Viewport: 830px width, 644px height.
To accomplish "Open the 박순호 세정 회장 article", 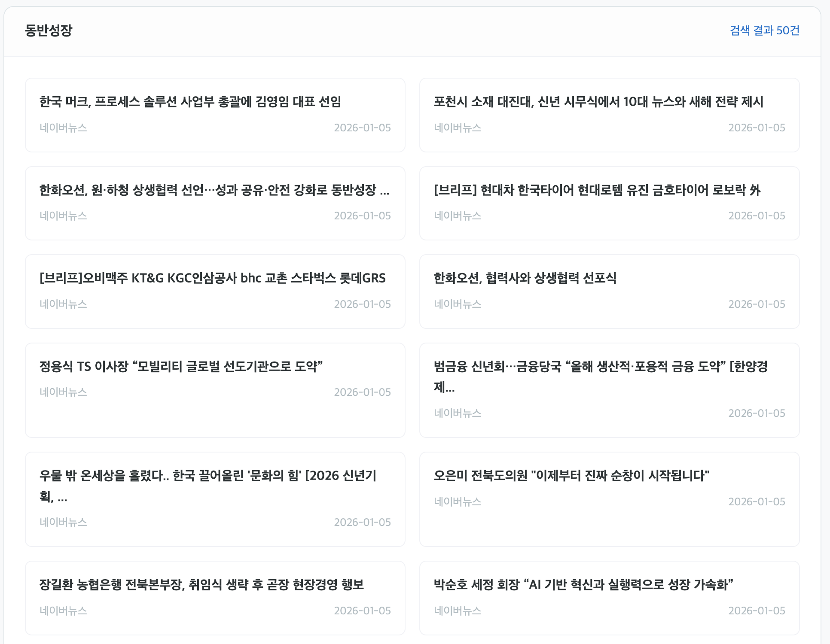I will point(583,584).
